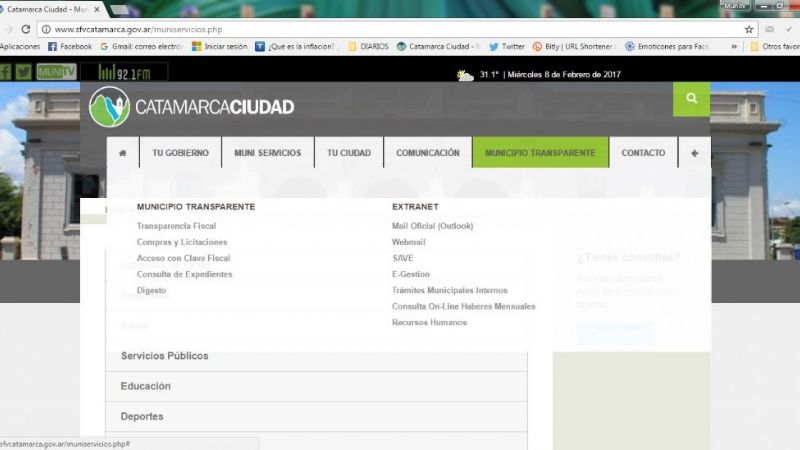Open Acceso con Clave Fiscal

pyautogui.click(x=184, y=258)
